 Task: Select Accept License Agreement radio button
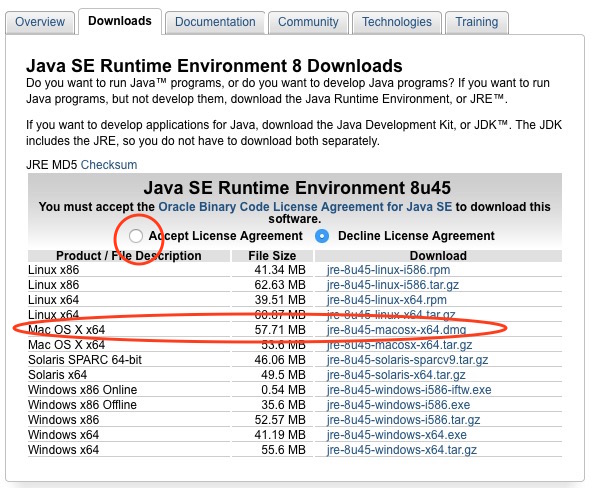point(135,236)
